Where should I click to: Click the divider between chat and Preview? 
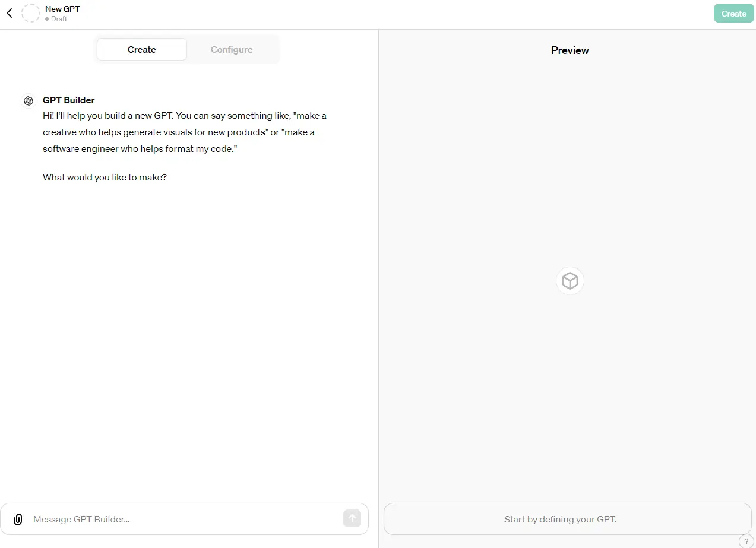(x=378, y=285)
